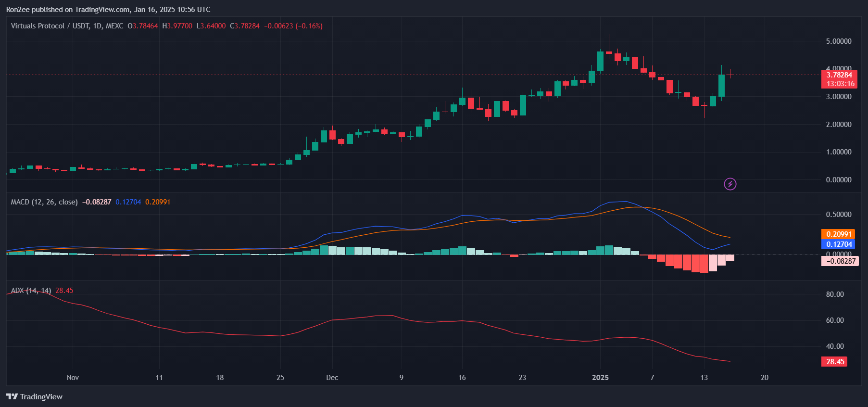Click the Ron2ee published on TradingView.com header
This screenshot has height=407, width=868.
(108, 10)
